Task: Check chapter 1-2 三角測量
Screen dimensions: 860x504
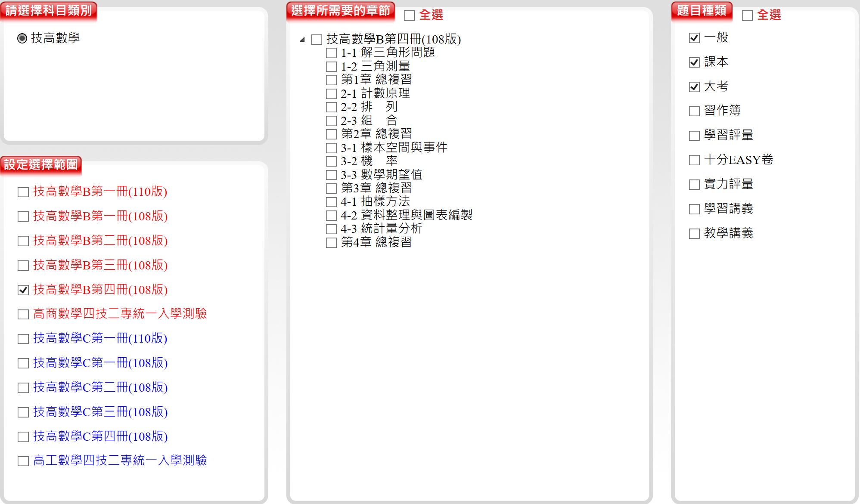Action: click(331, 67)
